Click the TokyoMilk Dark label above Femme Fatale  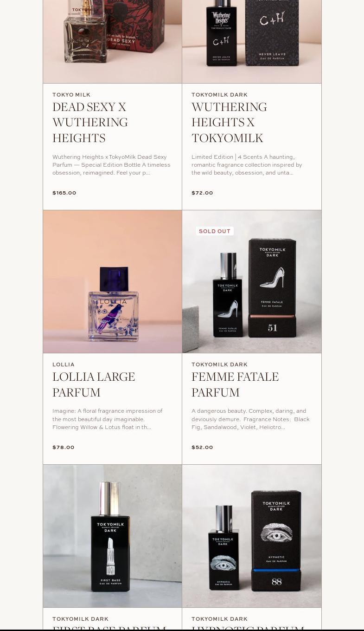tap(219, 364)
